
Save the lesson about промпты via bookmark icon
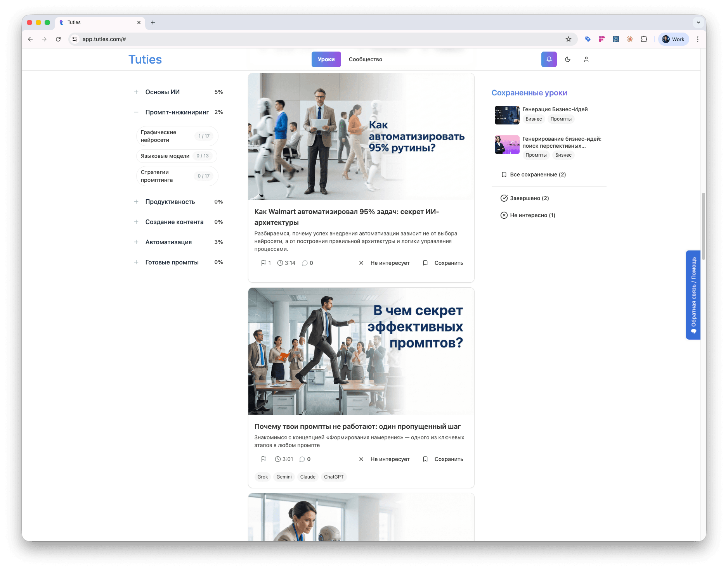[x=425, y=459]
